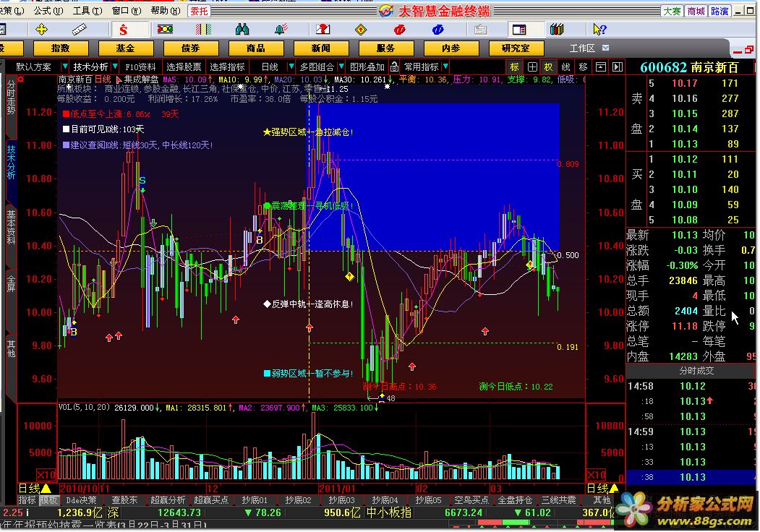Screen dimensions: 760x532
Task: Click the red circular info icon
Action: [399, 30]
